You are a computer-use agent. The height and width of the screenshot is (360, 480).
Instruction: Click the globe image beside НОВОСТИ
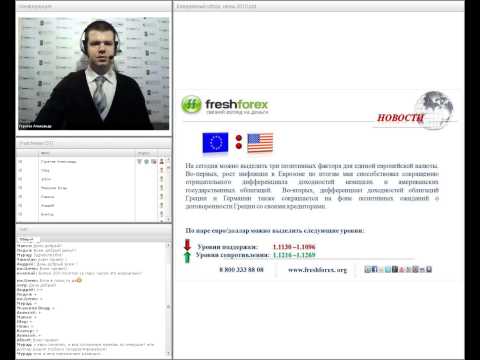point(434,110)
